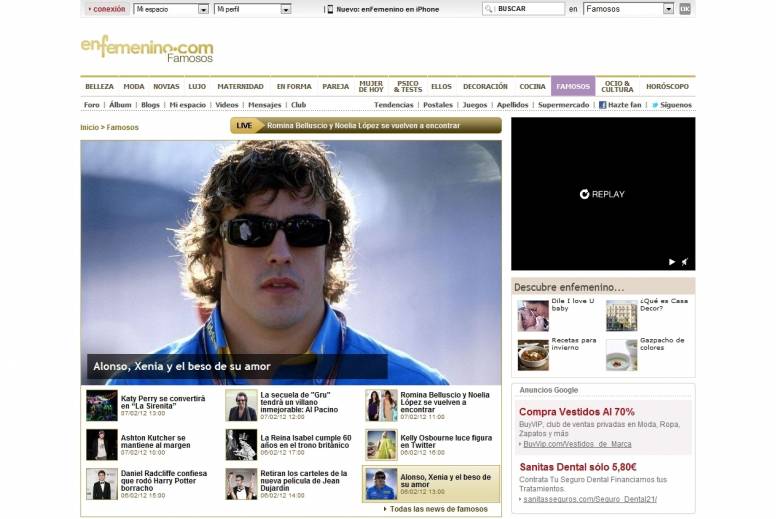Select the Famosos tab in navigation
The image size is (776, 519).
coord(573,87)
